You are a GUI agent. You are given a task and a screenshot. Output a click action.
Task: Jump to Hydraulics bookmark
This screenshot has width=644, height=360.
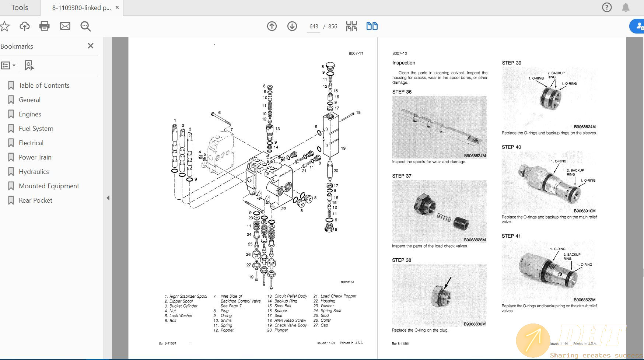[34, 172]
